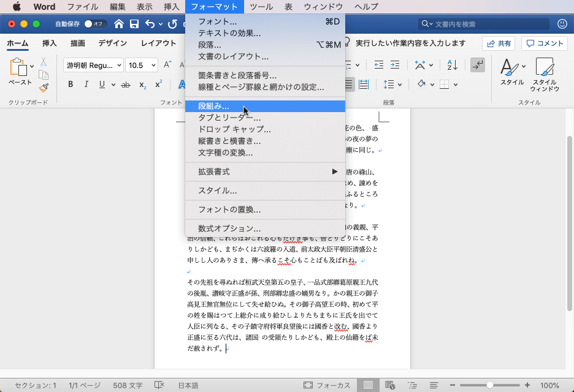Click the Shading paint bucket icon
Image resolution: width=574 pixels, height=392 pixels.
(422, 85)
